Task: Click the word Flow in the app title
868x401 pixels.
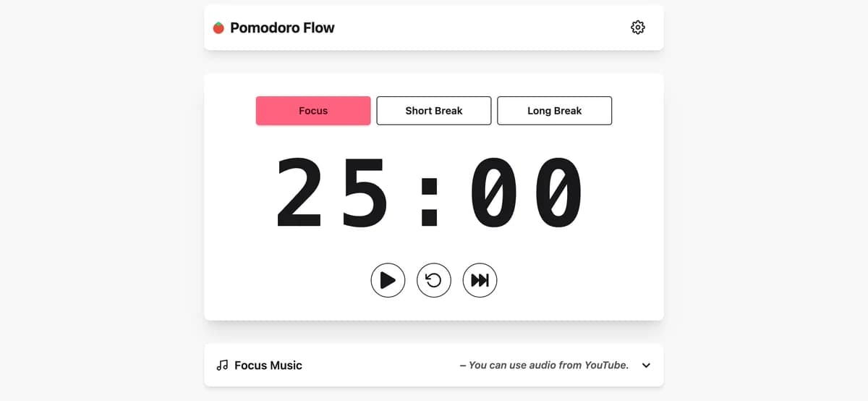Action: pos(319,28)
